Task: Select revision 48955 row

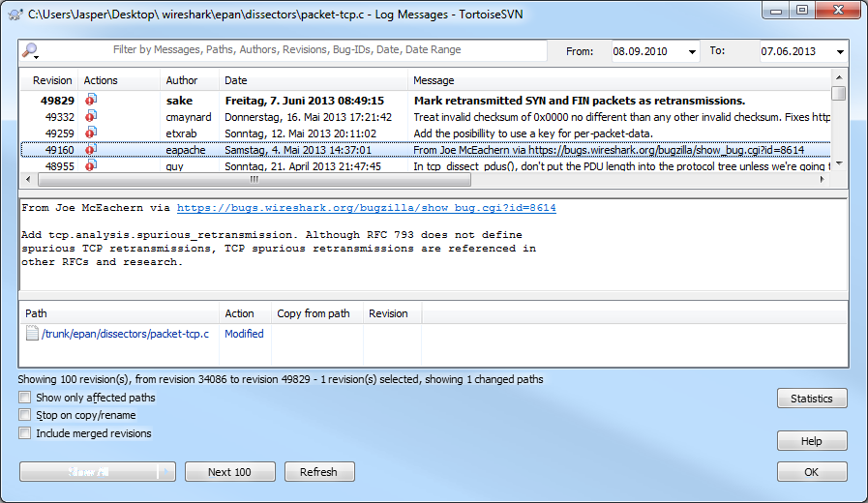Action: (x=425, y=165)
